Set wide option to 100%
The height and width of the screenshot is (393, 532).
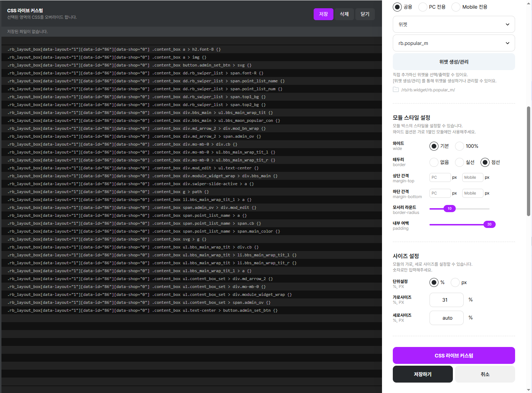point(459,146)
